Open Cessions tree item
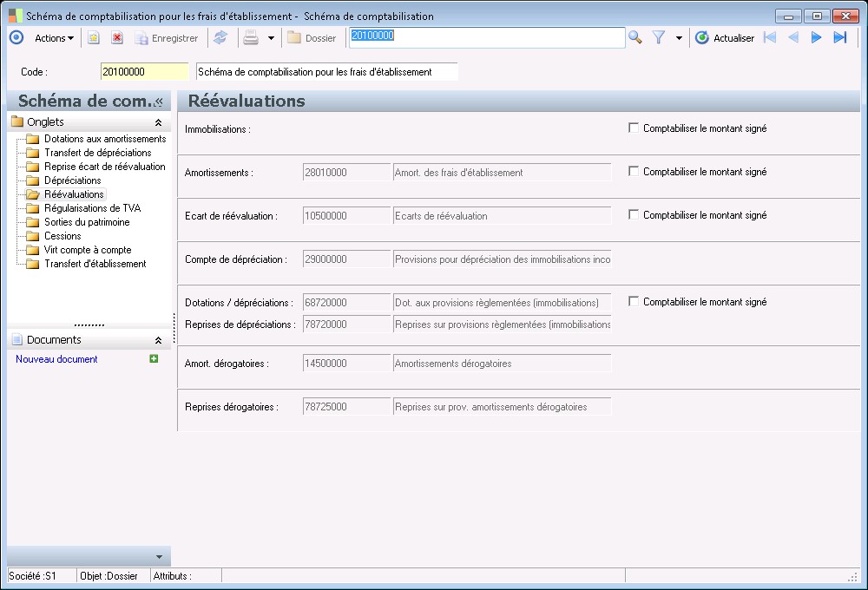Viewport: 868px width, 590px height. (x=62, y=236)
